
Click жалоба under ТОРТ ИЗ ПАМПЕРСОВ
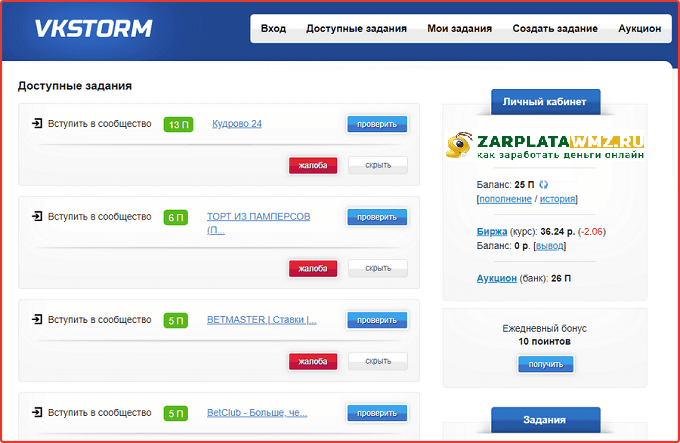tap(313, 268)
